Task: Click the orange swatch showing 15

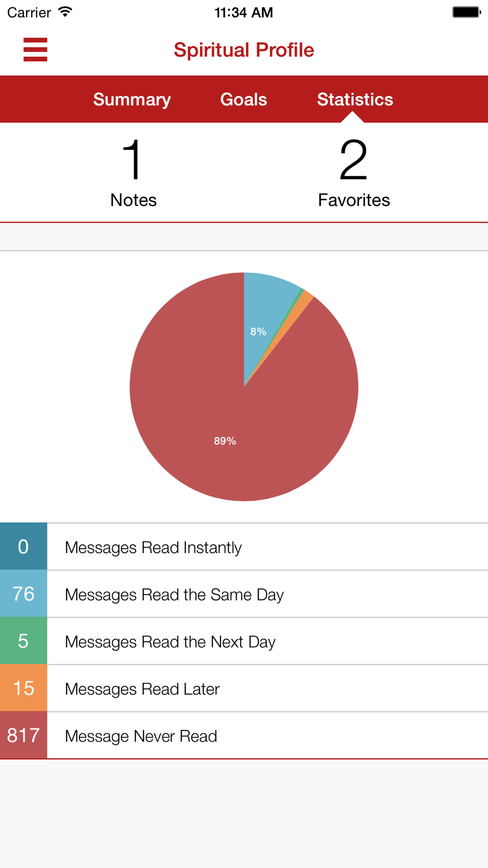Action: [23, 688]
